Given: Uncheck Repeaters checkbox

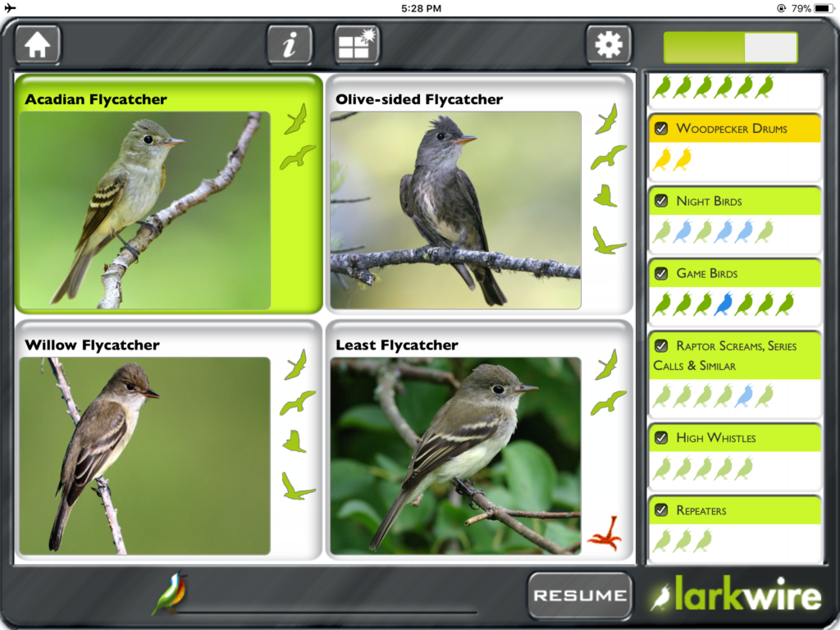Looking at the screenshot, I should coord(662,510).
